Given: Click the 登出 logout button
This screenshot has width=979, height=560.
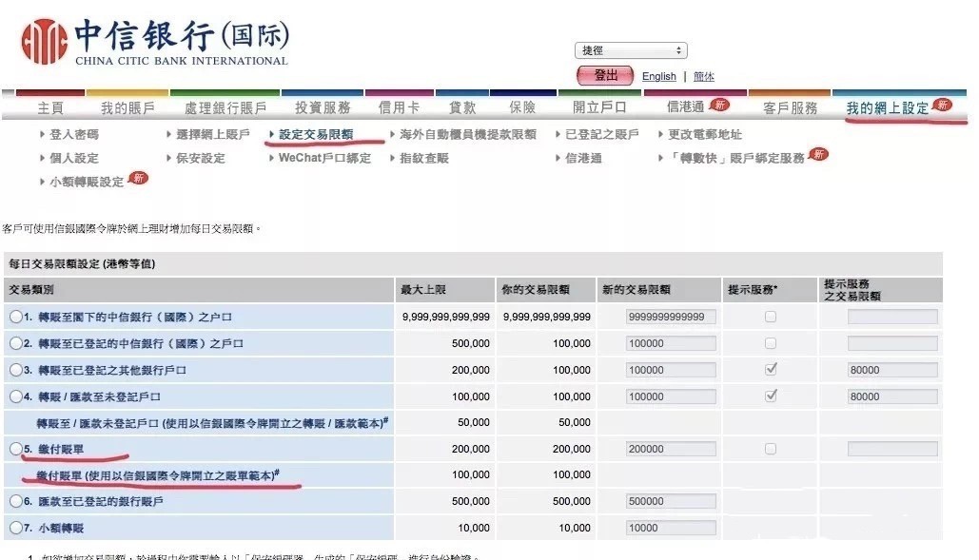Looking at the screenshot, I should [x=605, y=76].
